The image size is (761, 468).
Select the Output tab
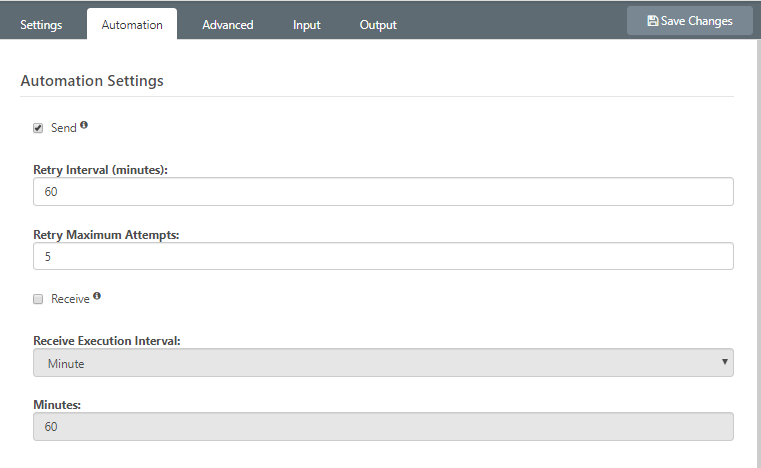[378, 25]
